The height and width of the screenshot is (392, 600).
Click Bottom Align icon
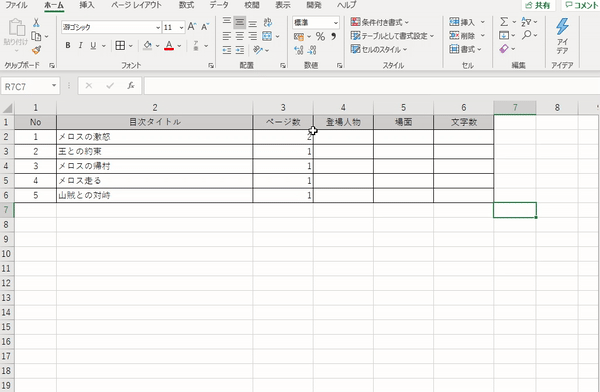(x=253, y=23)
